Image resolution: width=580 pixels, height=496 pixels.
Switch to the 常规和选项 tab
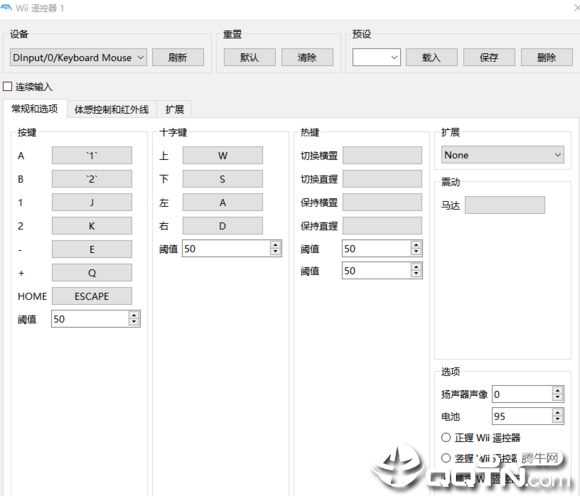35,109
